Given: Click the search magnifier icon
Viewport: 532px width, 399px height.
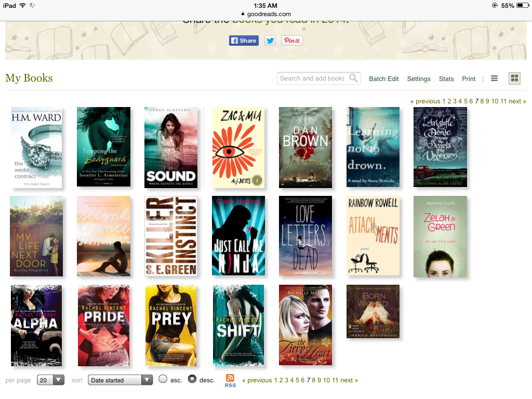Looking at the screenshot, I should (353, 78).
